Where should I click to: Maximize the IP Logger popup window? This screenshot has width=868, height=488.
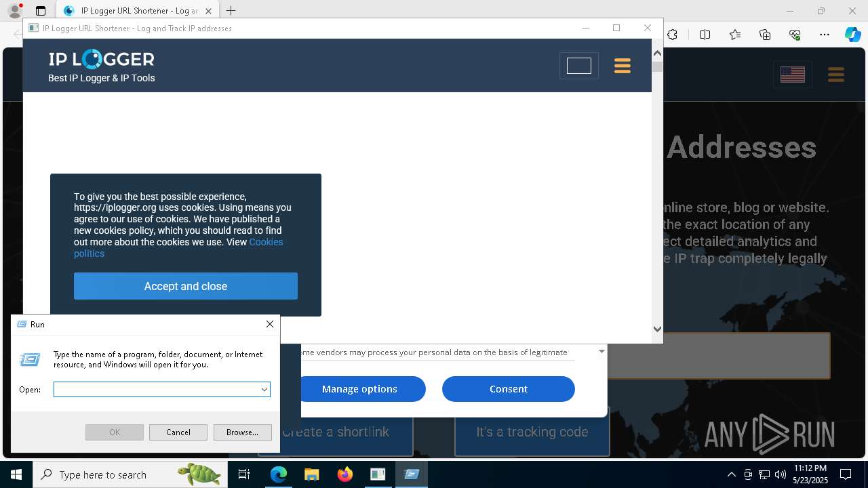pyautogui.click(x=616, y=28)
